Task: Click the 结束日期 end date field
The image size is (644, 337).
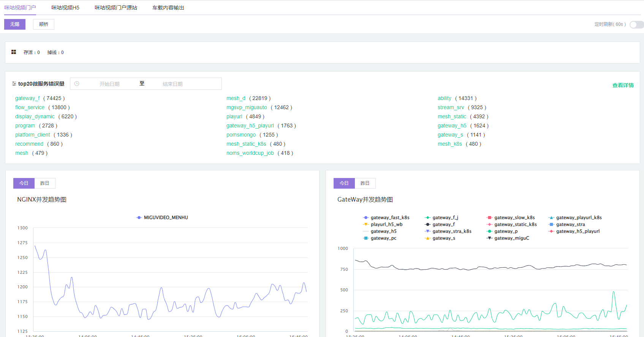Action: [x=172, y=84]
